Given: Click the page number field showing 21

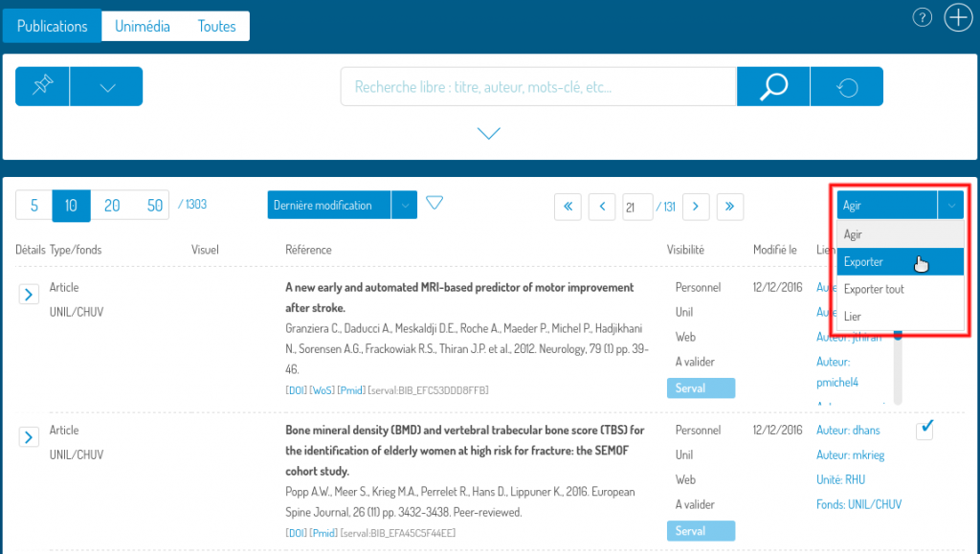Looking at the screenshot, I should tap(637, 207).
